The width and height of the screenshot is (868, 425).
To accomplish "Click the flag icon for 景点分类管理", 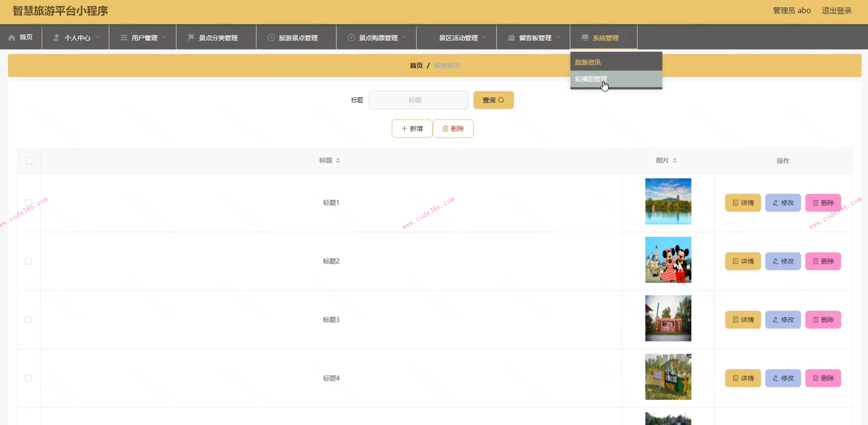I will tap(191, 37).
